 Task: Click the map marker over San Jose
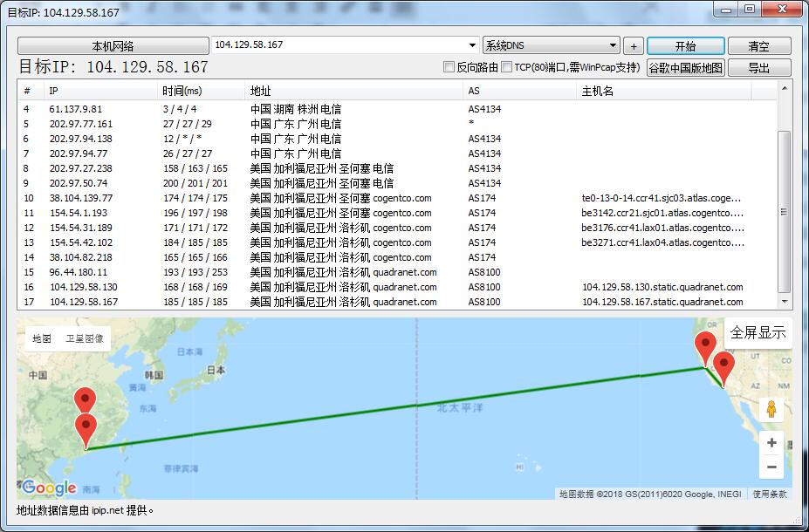point(704,347)
